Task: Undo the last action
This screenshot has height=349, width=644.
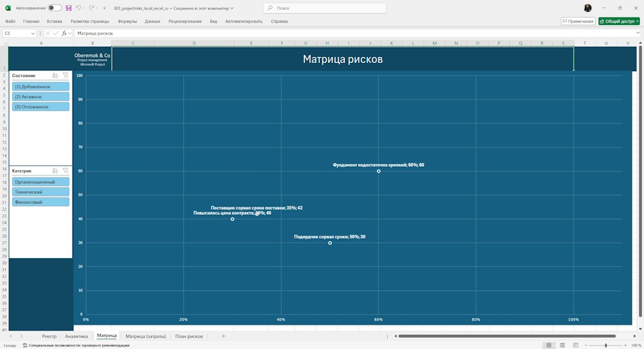Action: (78, 8)
